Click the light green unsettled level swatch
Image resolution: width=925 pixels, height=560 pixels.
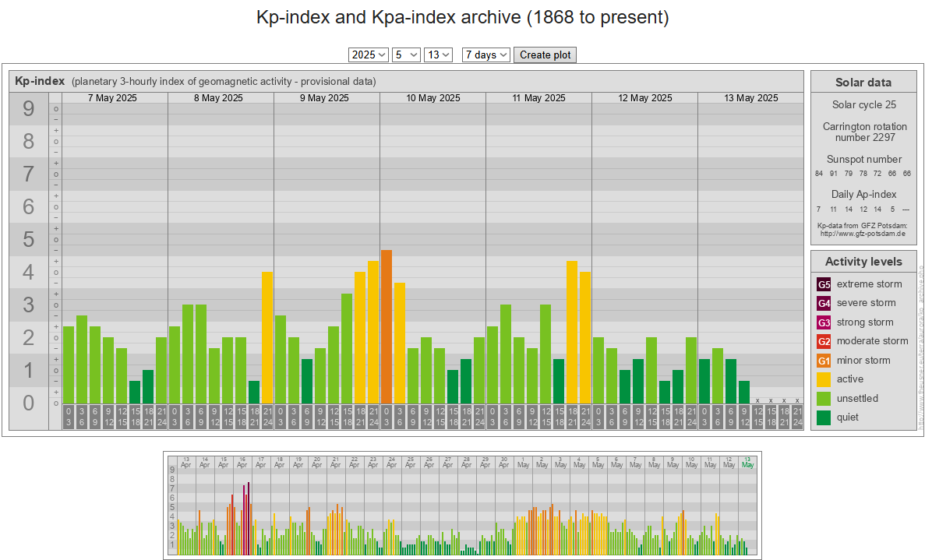tap(824, 399)
